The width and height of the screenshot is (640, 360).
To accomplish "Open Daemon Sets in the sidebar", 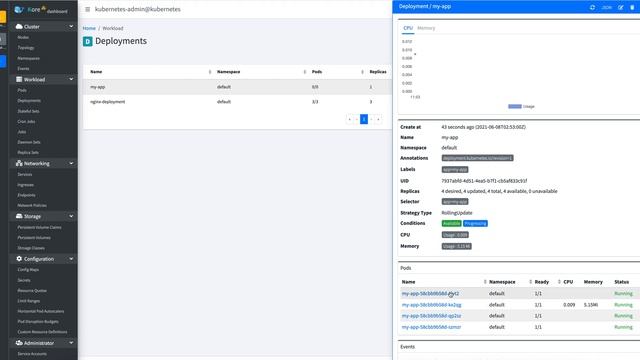I will tap(29, 142).
